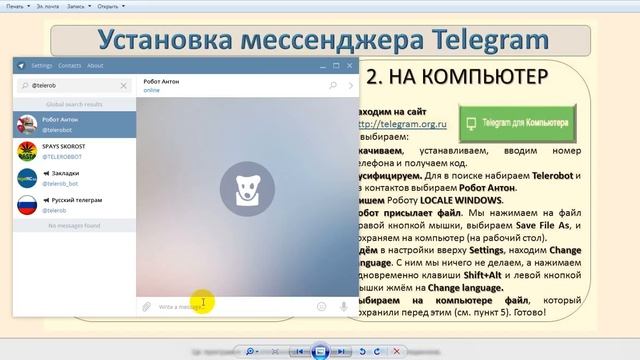The height and width of the screenshot is (360, 640).
Task: Select the Закладки channel result
Action: [x=75, y=178]
